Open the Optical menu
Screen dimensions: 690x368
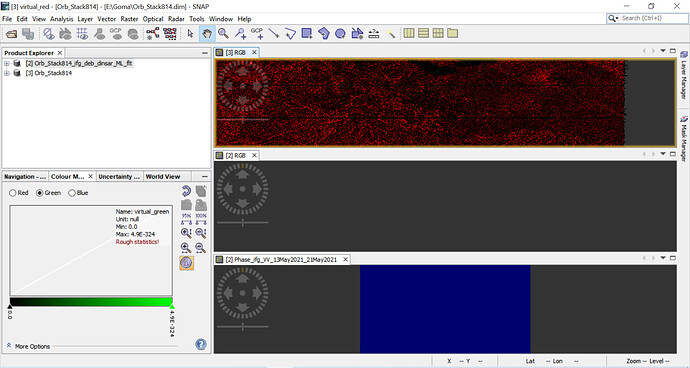153,19
